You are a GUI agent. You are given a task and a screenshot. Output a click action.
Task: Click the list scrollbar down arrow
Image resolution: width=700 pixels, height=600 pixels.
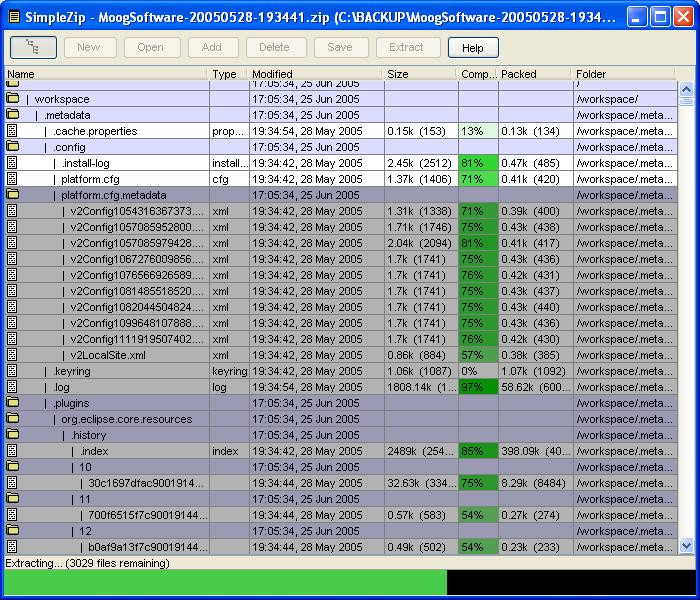click(686, 546)
